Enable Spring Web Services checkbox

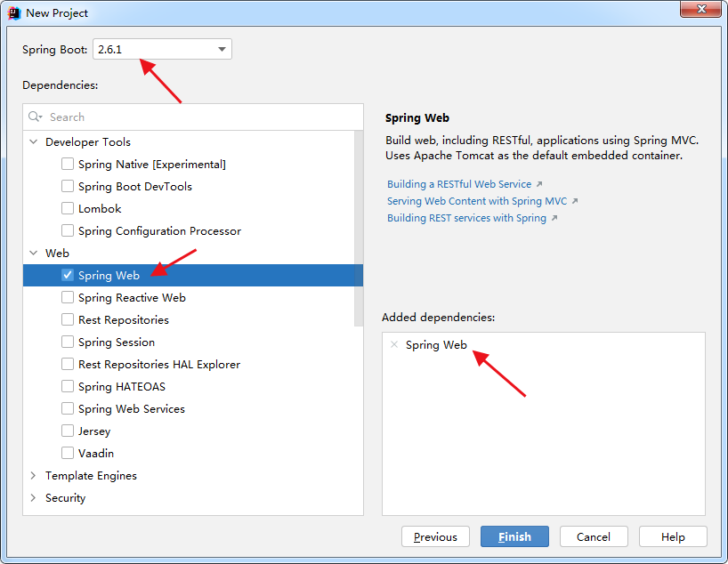tap(68, 409)
